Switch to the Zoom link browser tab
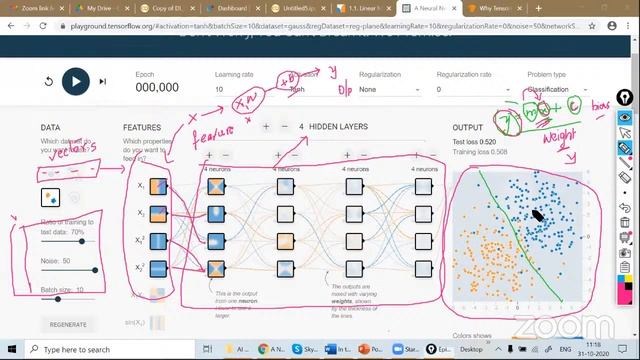The image size is (640, 360). click(x=37, y=8)
